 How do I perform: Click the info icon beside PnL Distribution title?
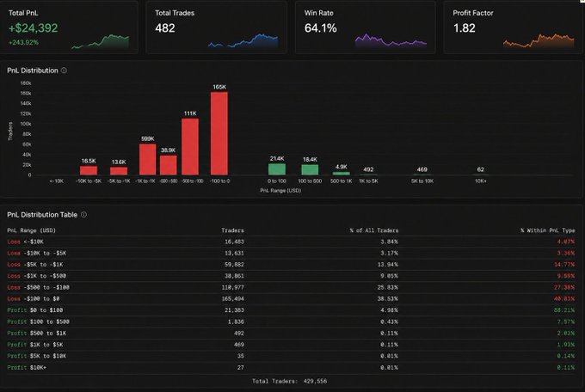point(65,70)
